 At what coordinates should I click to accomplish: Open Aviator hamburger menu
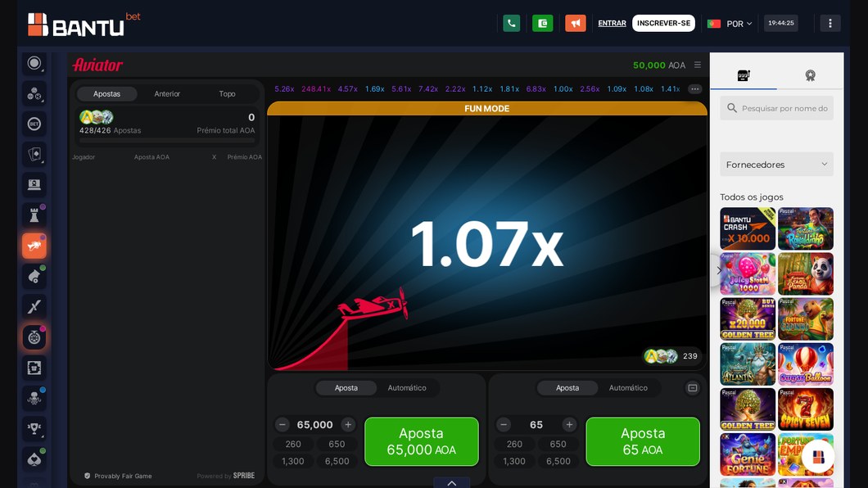[698, 65]
